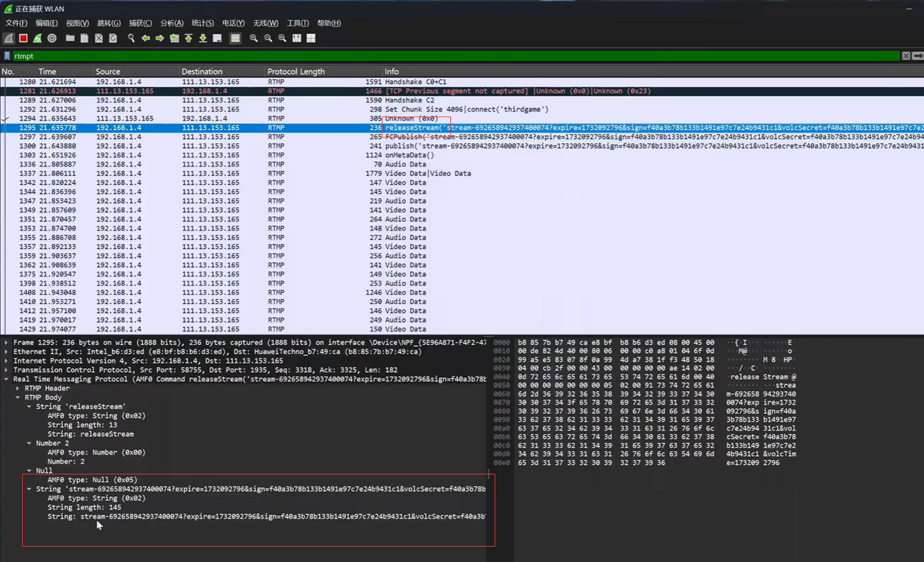The image size is (924, 562).
Task: Expand the RTMP Header tree node
Action: pyautogui.click(x=18, y=389)
